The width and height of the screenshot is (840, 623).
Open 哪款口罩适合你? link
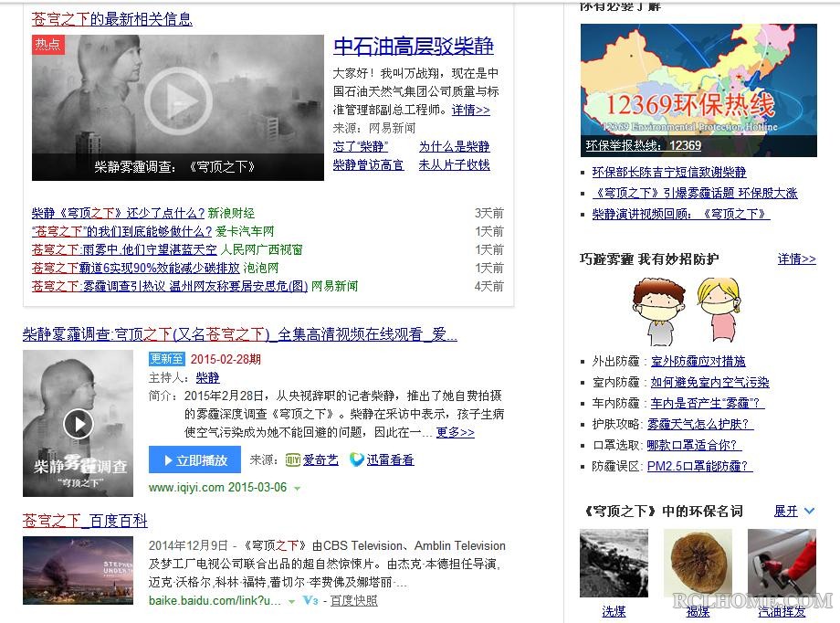694,445
